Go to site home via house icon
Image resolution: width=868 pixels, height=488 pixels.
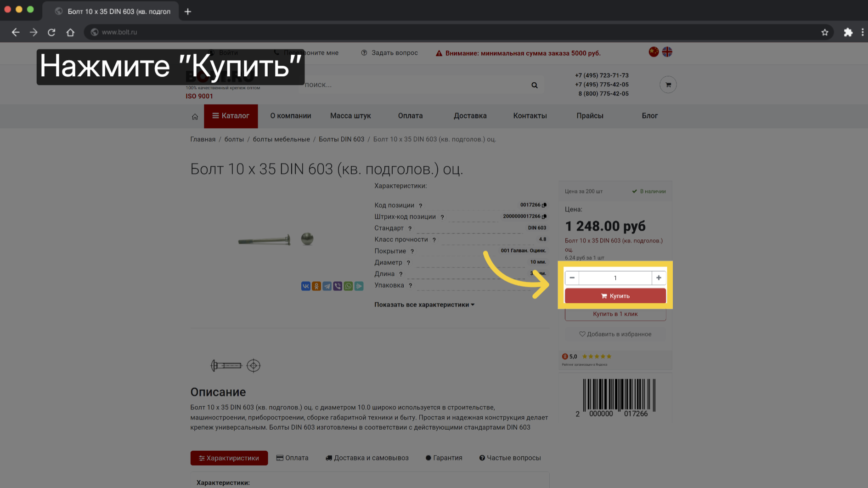pos(195,117)
